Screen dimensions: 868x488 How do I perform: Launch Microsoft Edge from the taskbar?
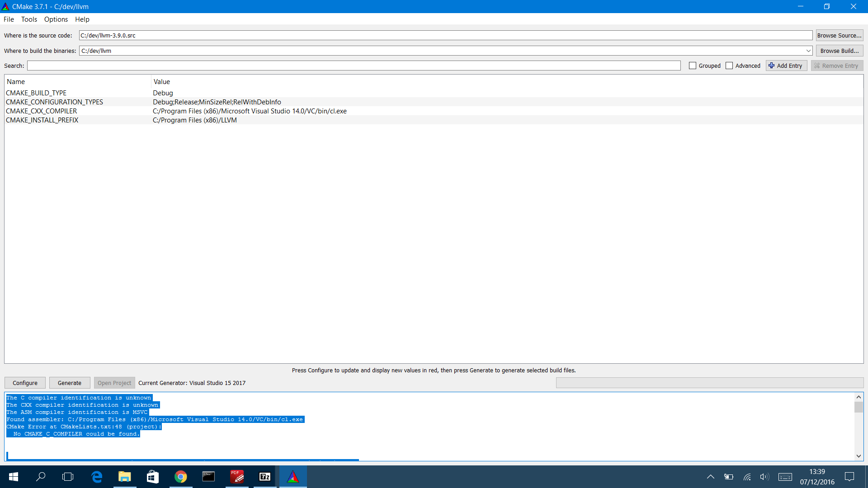click(97, 477)
